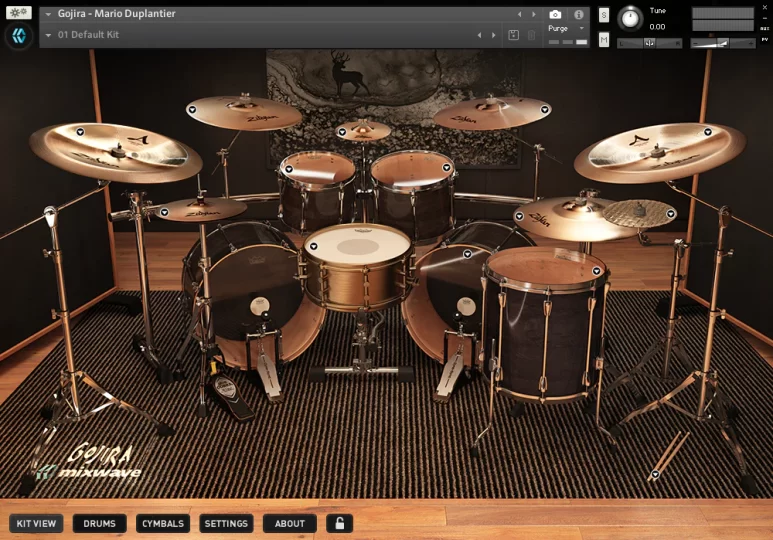Click the Tune knob

(x=630, y=18)
